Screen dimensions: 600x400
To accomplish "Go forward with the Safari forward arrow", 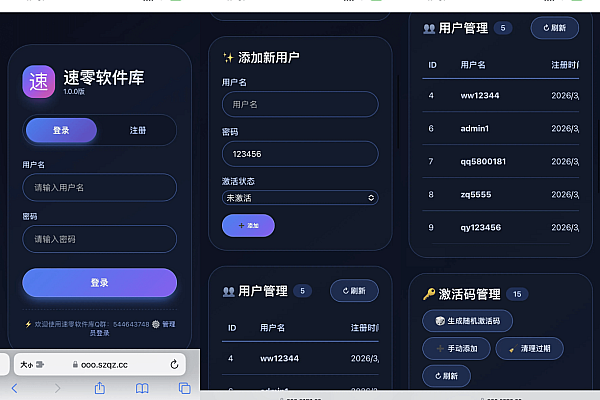I will [x=57, y=388].
